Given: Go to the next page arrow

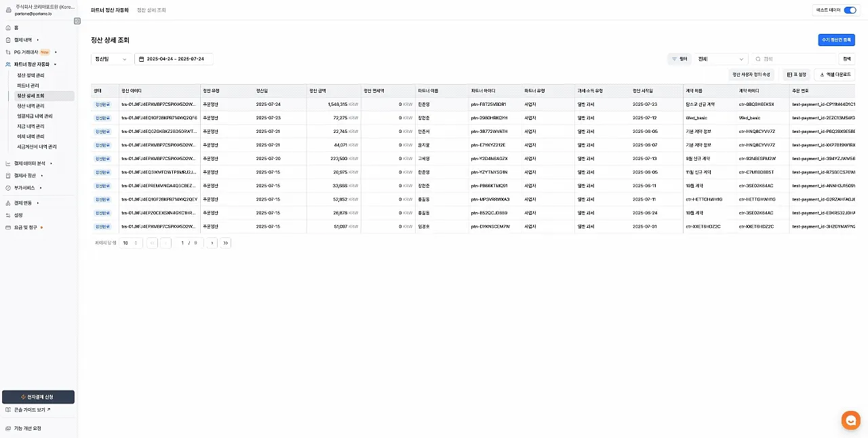Looking at the screenshot, I should tap(212, 243).
